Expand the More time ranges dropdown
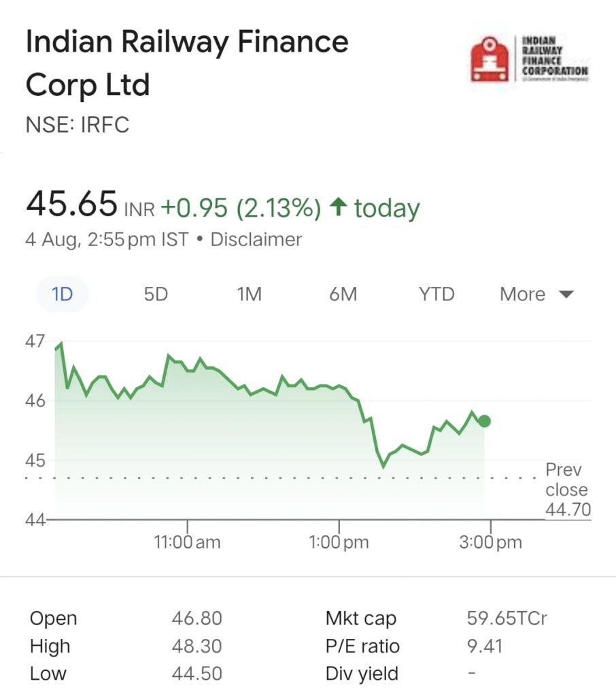 [536, 294]
